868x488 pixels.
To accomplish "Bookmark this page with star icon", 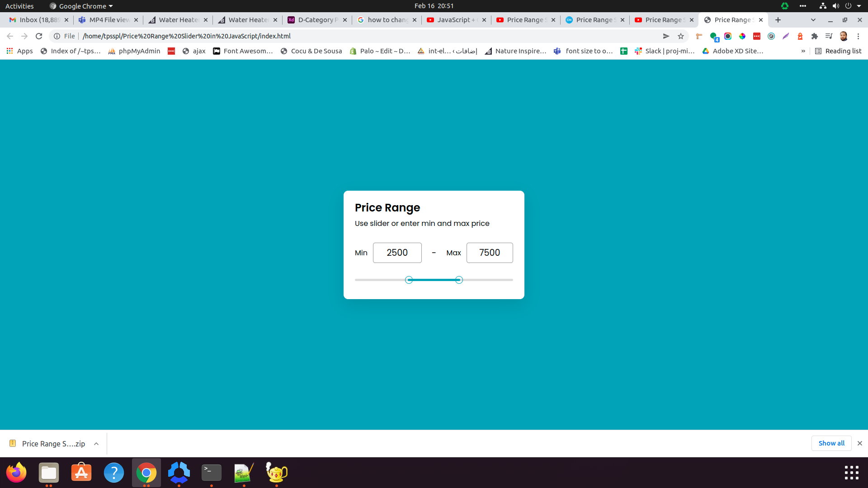I will (681, 36).
